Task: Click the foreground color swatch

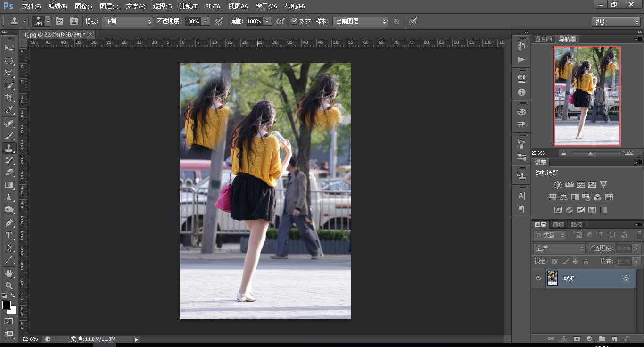Action: [7, 305]
